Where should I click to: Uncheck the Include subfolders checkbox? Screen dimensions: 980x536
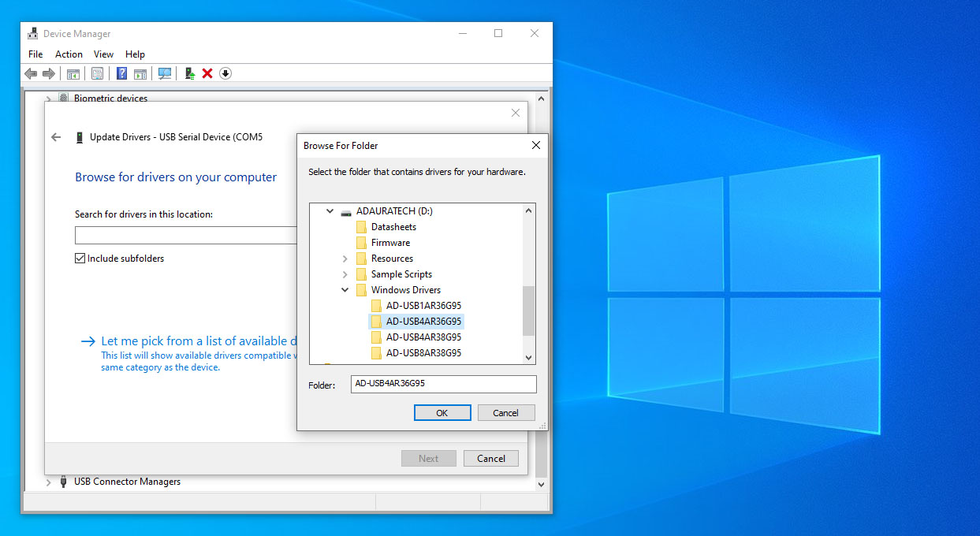click(80, 259)
